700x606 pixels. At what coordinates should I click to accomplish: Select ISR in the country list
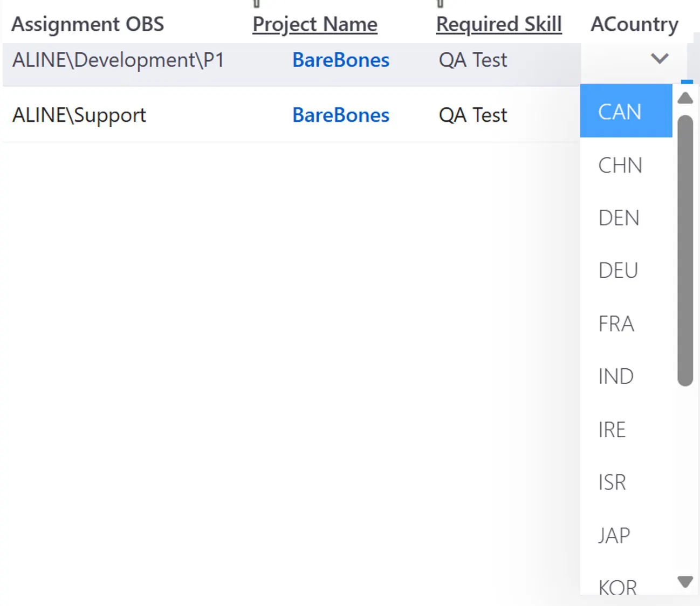tap(626, 482)
